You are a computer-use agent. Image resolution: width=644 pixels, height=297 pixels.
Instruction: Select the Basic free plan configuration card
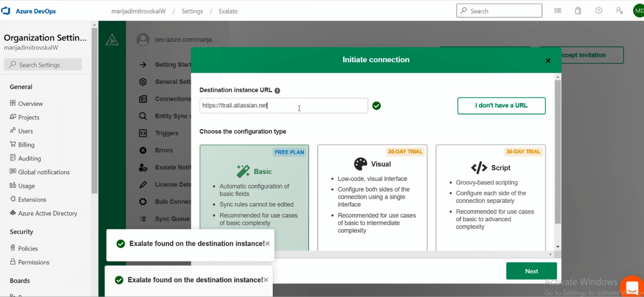pyautogui.click(x=254, y=197)
